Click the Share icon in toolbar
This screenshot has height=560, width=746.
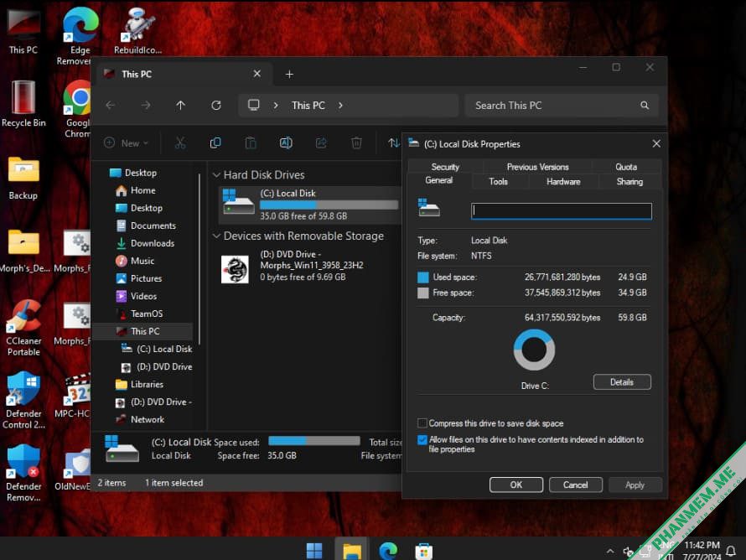tap(321, 143)
